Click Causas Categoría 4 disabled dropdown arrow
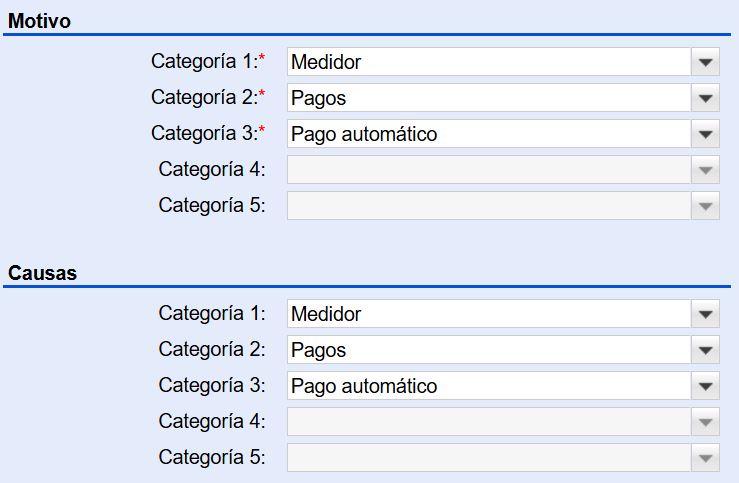This screenshot has height=483, width=739. tap(705, 422)
